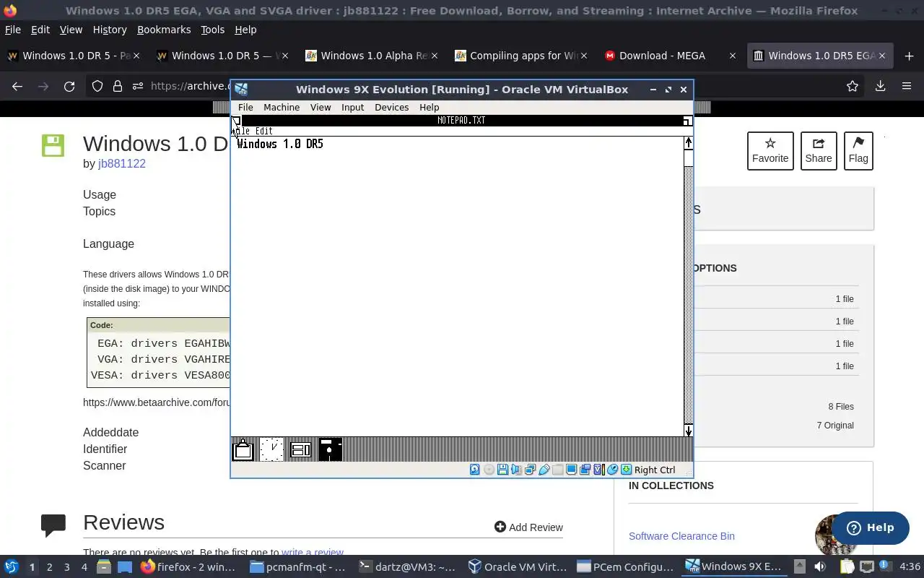
Task: Open the dartz@VM3 terminal from taskbar
Action: 408,567
